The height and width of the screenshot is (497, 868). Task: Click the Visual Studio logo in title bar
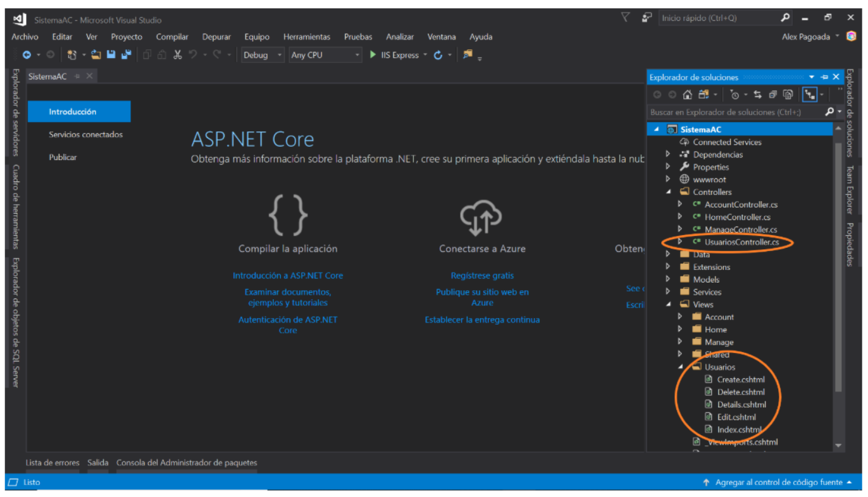pyautogui.click(x=19, y=20)
